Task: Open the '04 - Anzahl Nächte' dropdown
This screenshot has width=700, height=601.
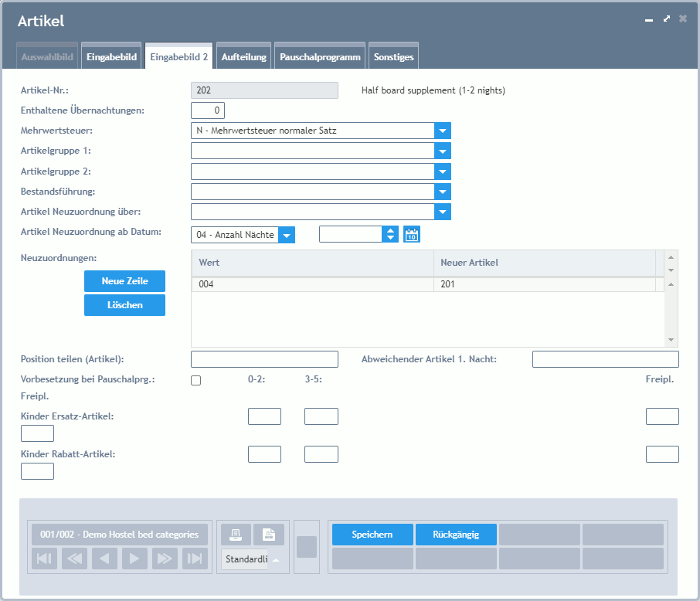Action: click(x=287, y=235)
